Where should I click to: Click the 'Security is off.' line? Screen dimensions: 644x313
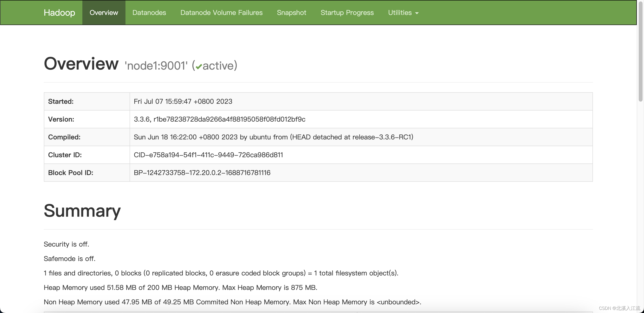[66, 244]
